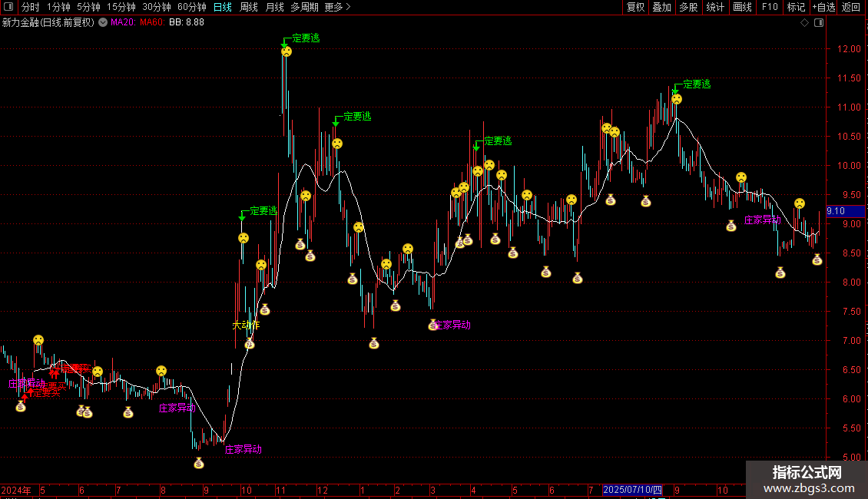The height and width of the screenshot is (499, 868).
Task: Click the highlighted date 2025/07/10 on the axis
Action: [x=632, y=490]
